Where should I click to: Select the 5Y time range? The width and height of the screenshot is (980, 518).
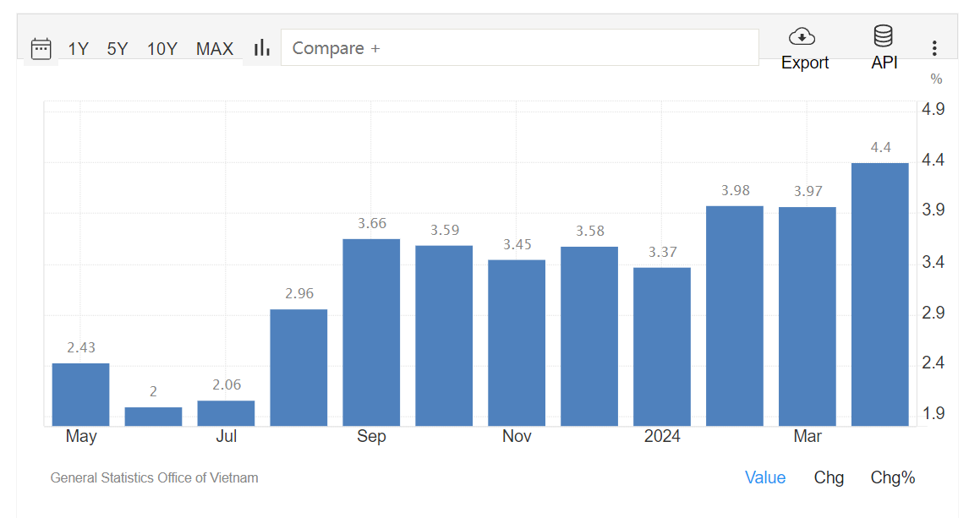coord(117,49)
